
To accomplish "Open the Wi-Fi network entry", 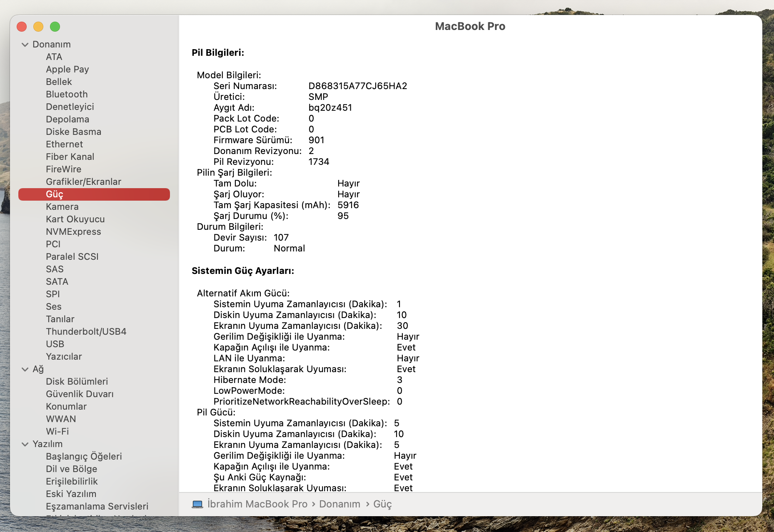I will point(57,432).
